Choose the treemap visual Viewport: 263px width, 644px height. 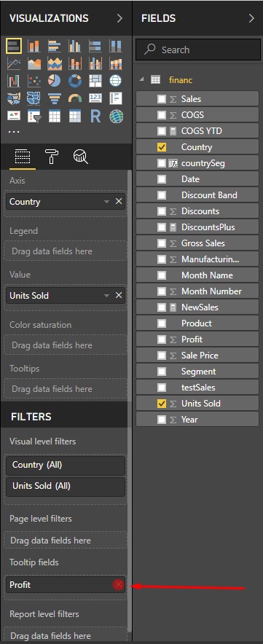[x=95, y=81]
